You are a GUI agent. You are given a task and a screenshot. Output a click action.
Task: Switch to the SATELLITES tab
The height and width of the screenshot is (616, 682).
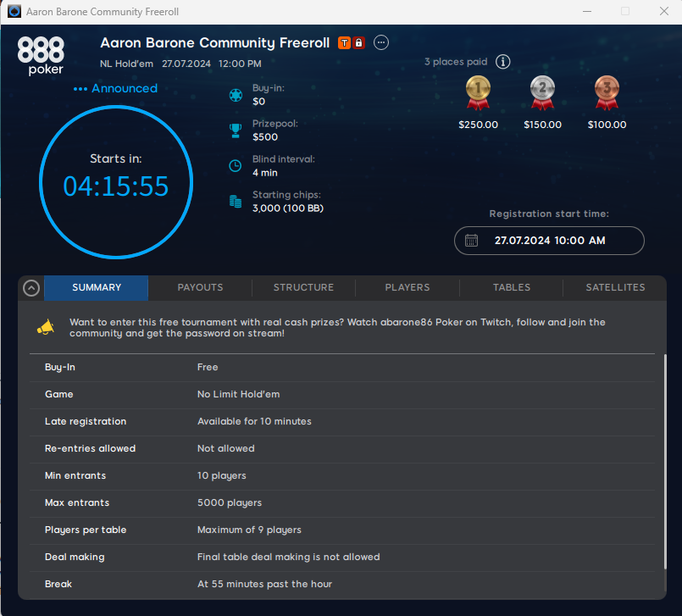(615, 287)
